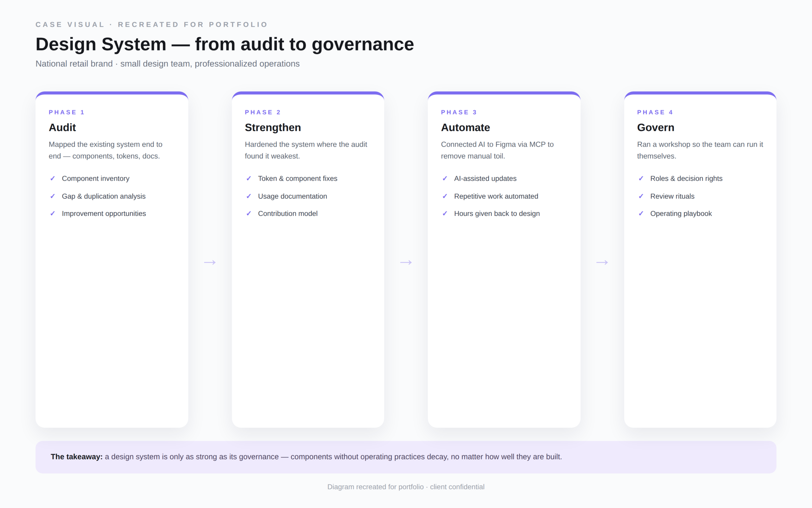Click the checkmark beside Operating playbook
The height and width of the screenshot is (508, 812).
(x=641, y=214)
